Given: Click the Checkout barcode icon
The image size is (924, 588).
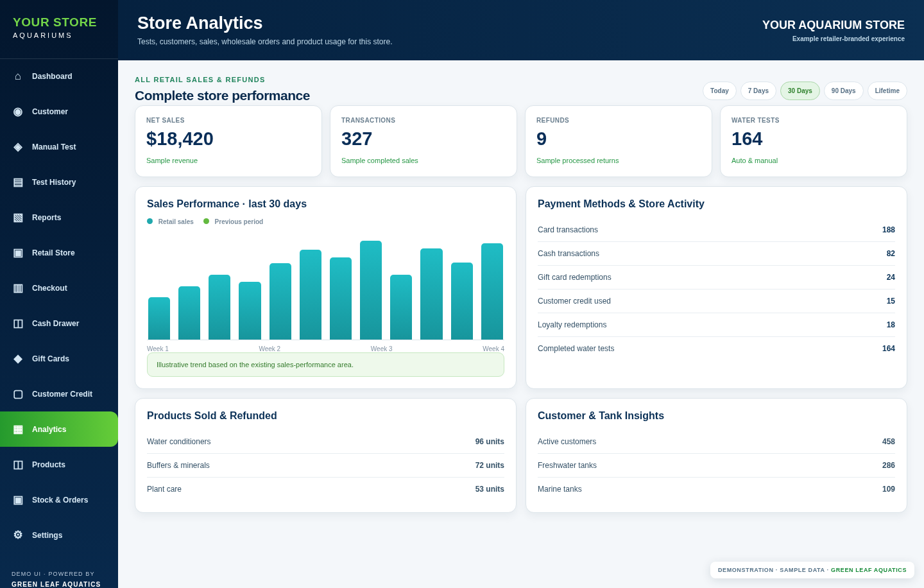Looking at the screenshot, I should 18,288.
